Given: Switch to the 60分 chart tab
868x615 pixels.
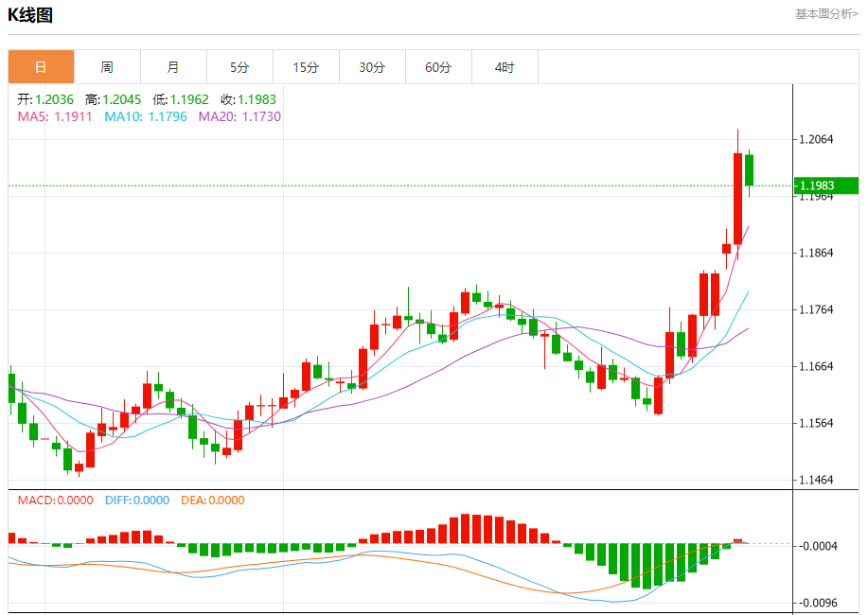Looking at the screenshot, I should [x=438, y=67].
